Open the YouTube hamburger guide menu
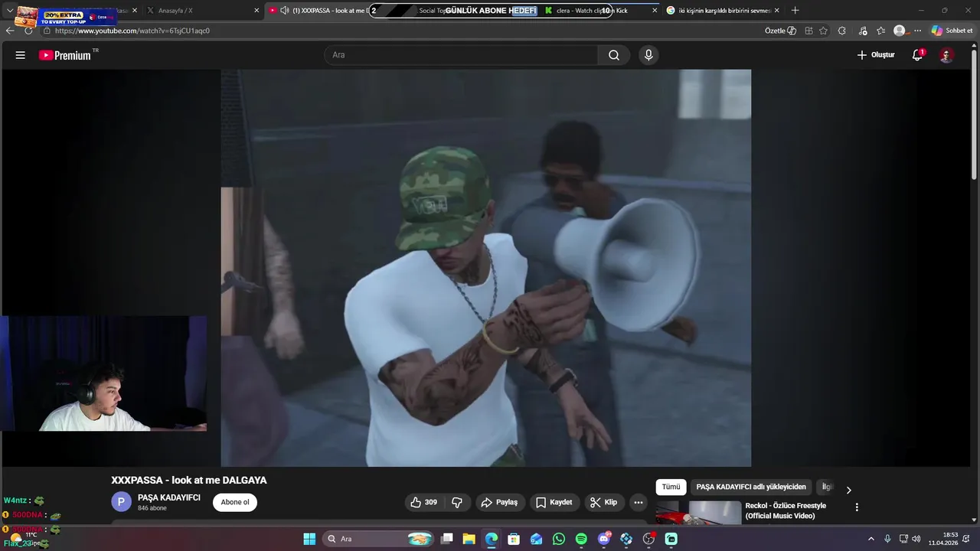This screenshot has width=980, height=551. (21, 55)
